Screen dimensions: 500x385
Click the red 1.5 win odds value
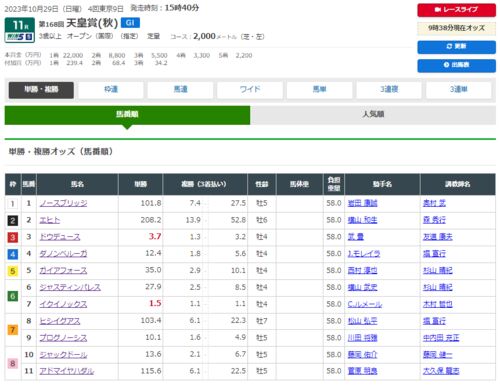click(155, 304)
